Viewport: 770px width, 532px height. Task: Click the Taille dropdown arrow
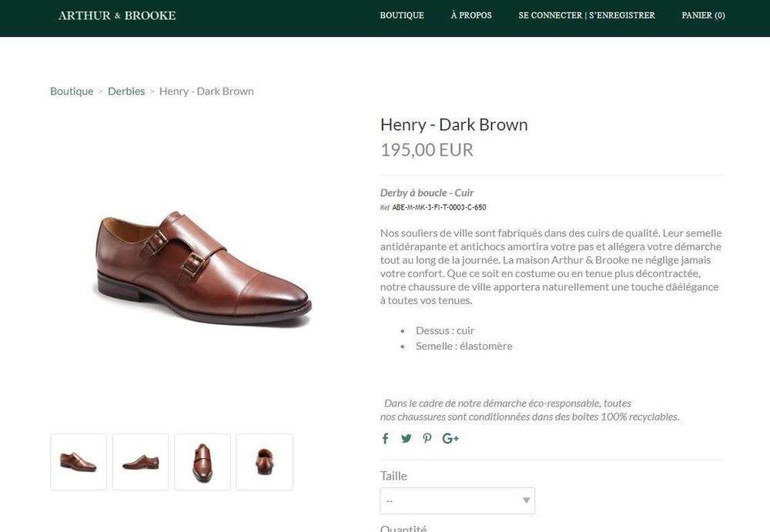(527, 501)
